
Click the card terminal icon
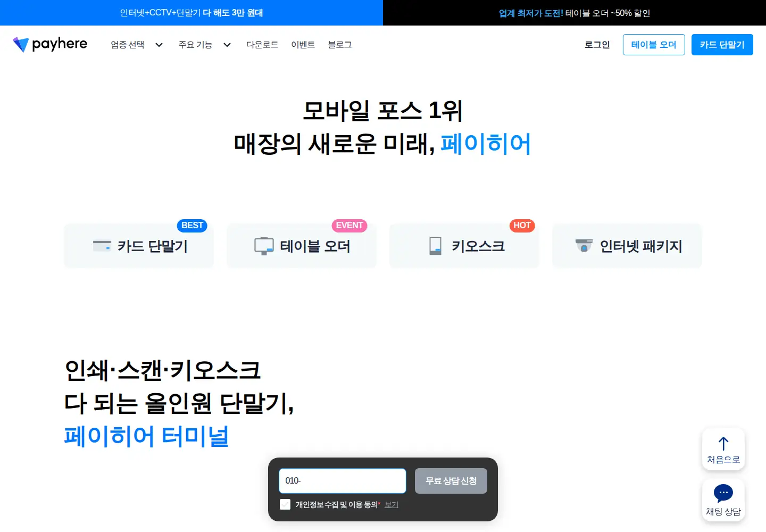[102, 246]
